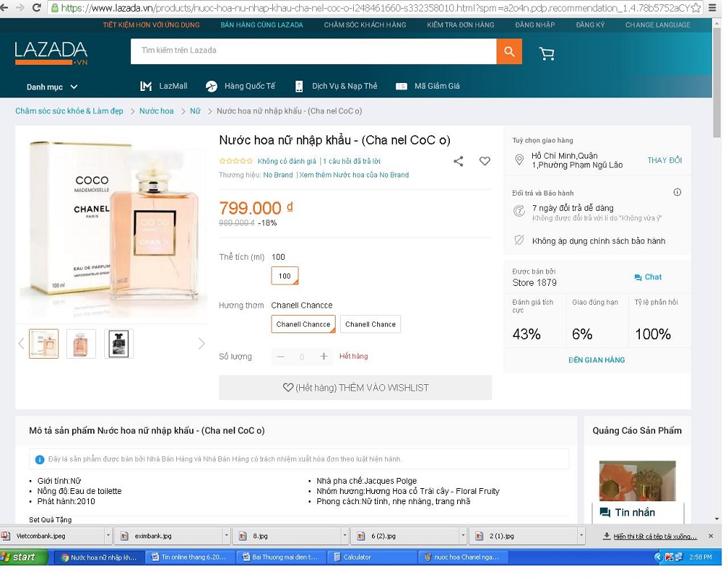Screen dimensions: 728x582
Task: Click the Thêm vào Wishlist button
Action: [355, 388]
